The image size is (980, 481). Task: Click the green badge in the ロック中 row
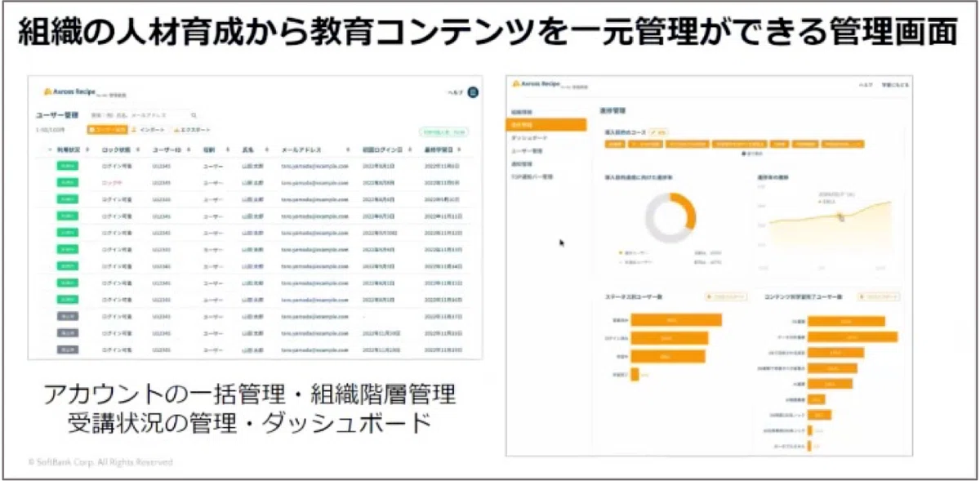[x=67, y=182]
